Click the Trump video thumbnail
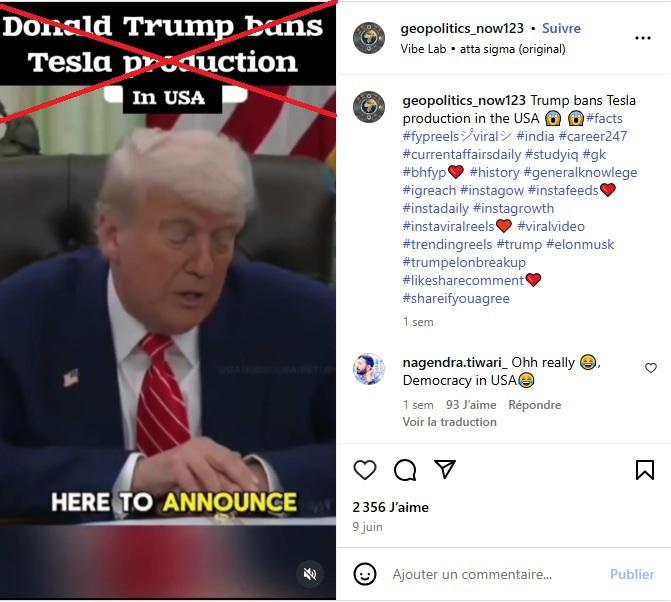This screenshot has height=602, width=671. (x=168, y=301)
